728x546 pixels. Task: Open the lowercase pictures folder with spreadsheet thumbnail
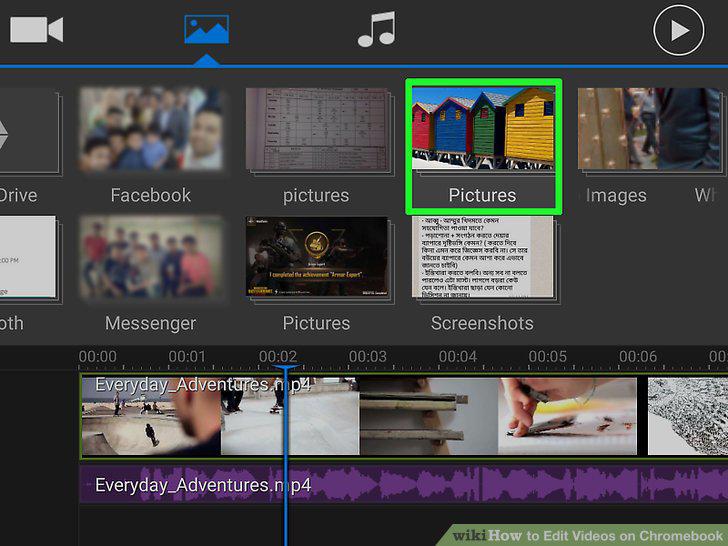318,130
